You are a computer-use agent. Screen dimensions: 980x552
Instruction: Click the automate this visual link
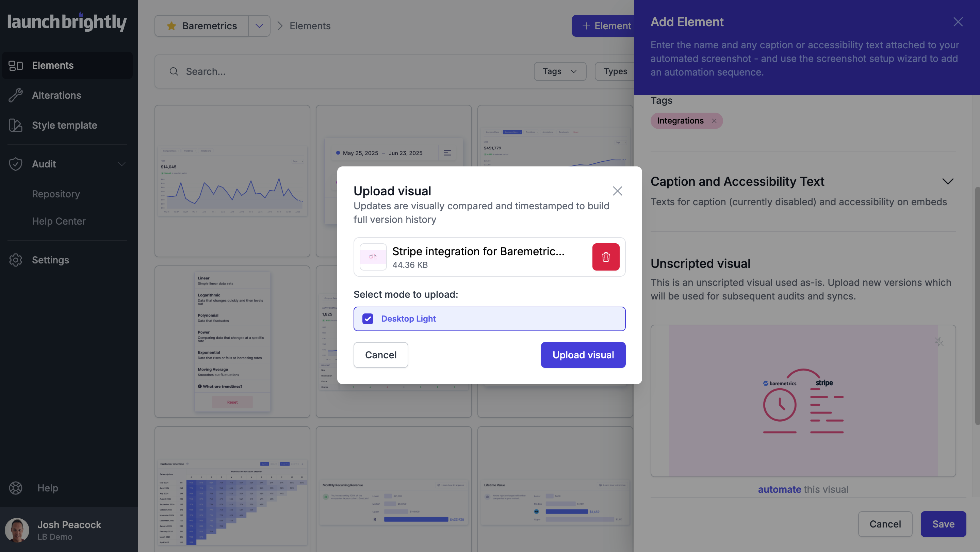click(x=779, y=490)
